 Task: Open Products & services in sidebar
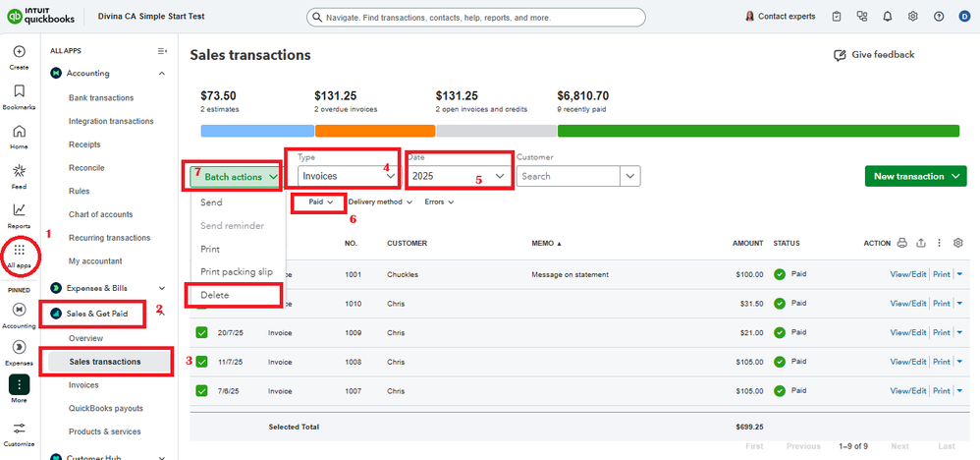104,431
